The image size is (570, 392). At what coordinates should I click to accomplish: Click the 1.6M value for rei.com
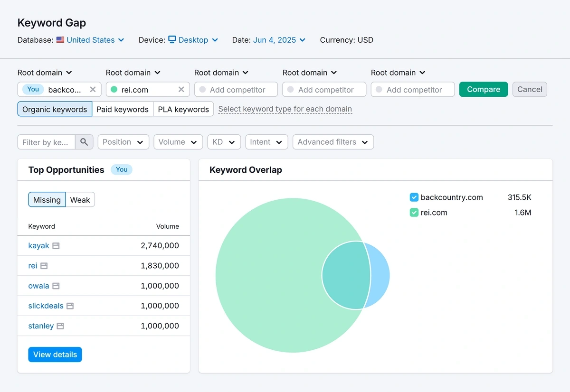click(523, 213)
